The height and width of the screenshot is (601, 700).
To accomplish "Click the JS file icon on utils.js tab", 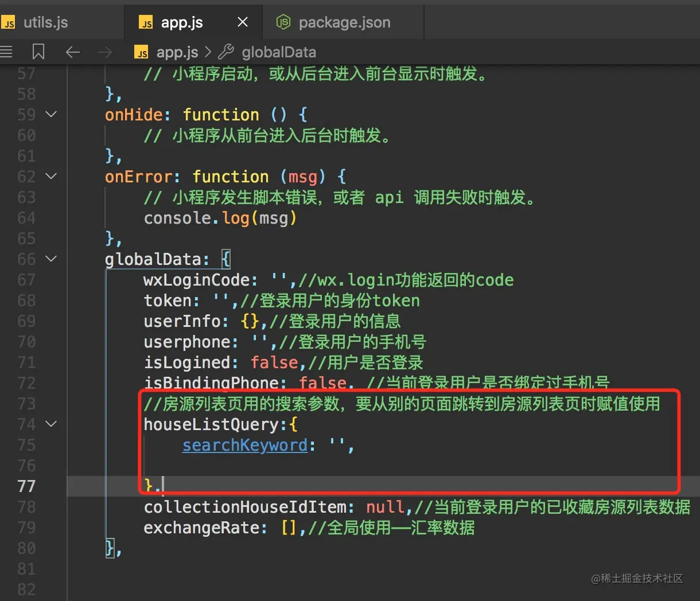I will (x=9, y=23).
